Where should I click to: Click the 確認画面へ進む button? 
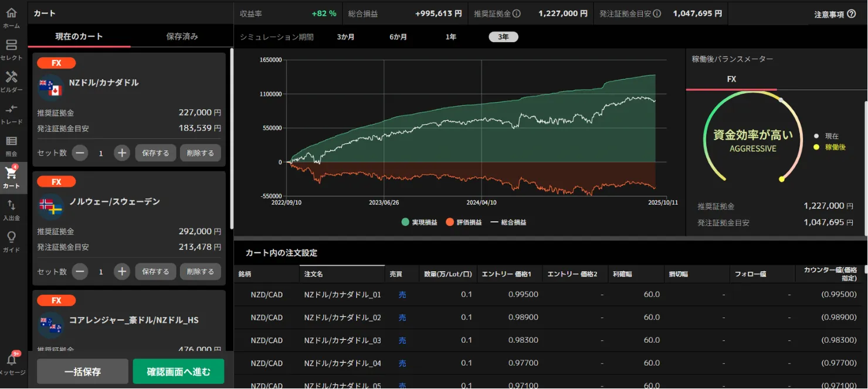tap(178, 371)
